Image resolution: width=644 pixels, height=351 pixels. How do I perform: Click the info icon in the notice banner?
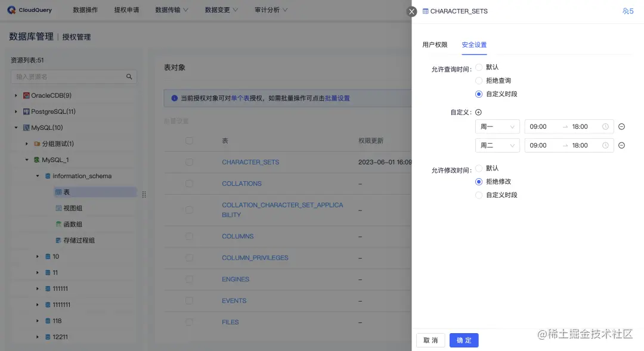tap(174, 98)
